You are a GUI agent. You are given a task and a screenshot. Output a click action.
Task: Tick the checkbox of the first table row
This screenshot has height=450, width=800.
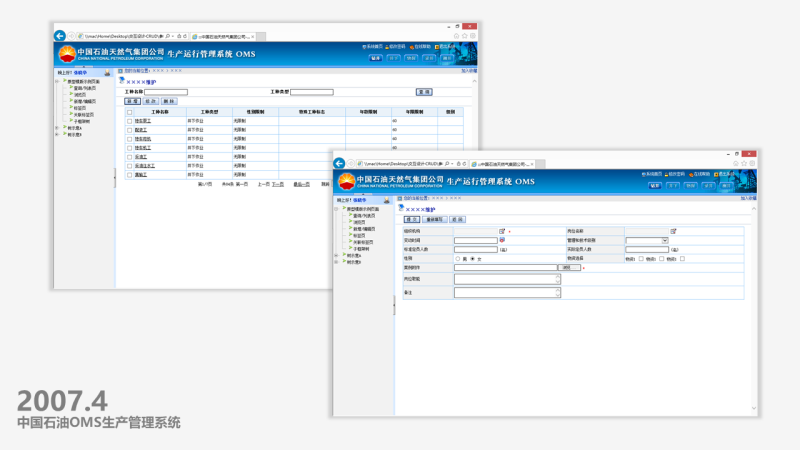pos(130,121)
